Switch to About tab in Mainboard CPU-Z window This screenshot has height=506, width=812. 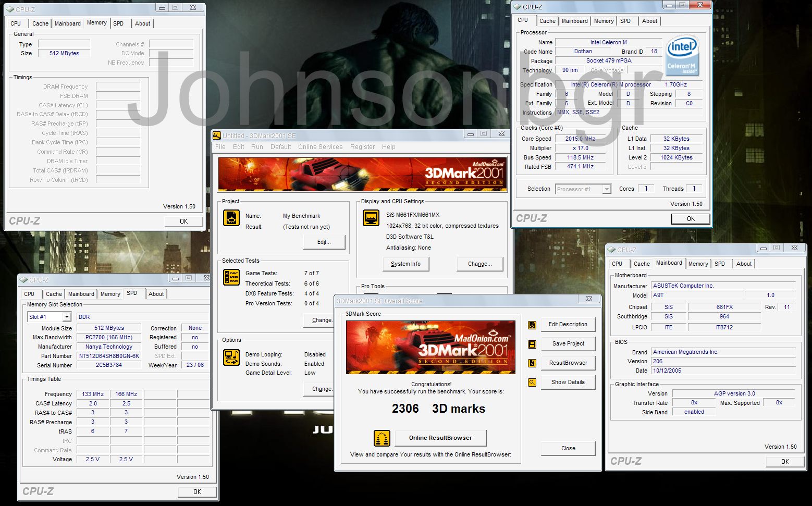click(744, 264)
